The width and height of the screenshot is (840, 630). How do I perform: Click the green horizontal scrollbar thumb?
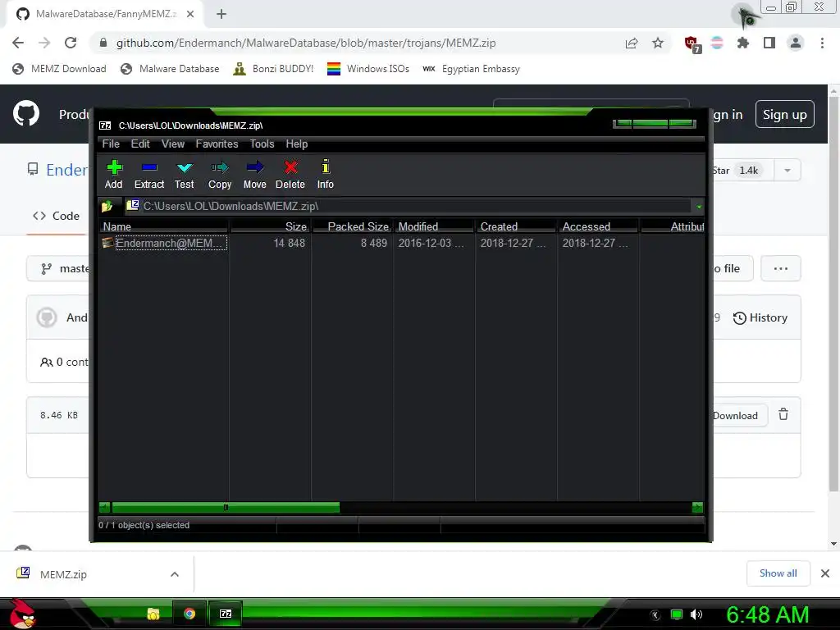click(226, 507)
